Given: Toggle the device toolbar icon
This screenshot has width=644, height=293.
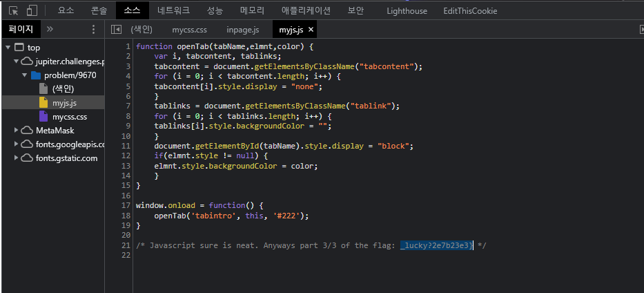Looking at the screenshot, I should (x=32, y=10).
